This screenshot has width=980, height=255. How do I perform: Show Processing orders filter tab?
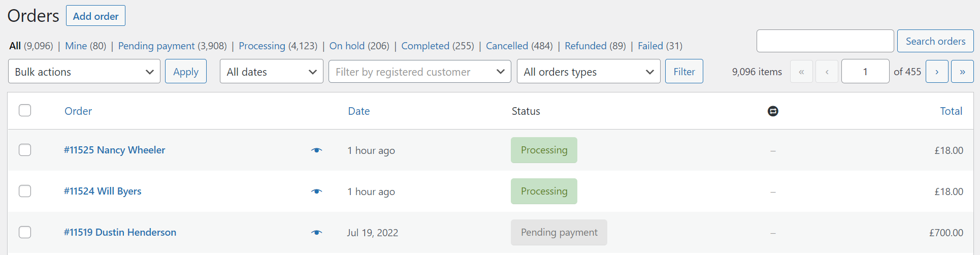click(262, 46)
